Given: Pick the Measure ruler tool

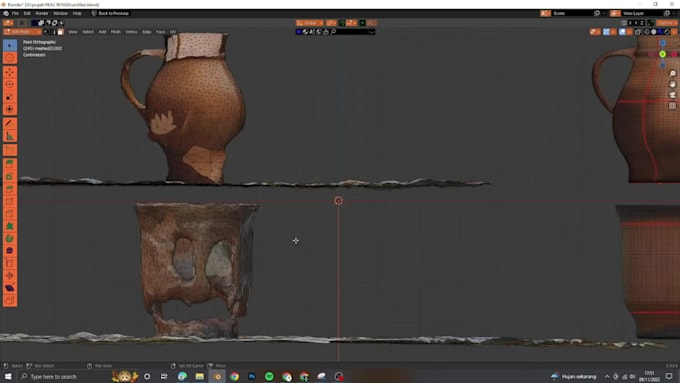Looking at the screenshot, I should [10, 136].
